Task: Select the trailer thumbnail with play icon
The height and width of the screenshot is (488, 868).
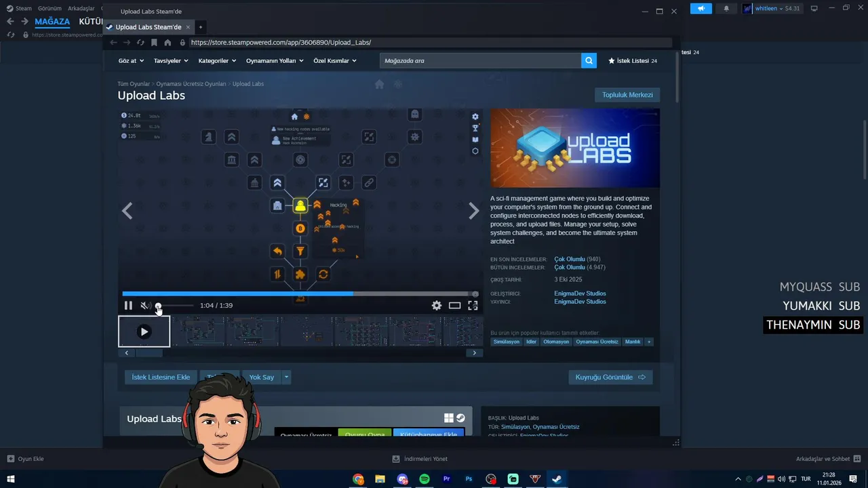Action: (x=144, y=331)
